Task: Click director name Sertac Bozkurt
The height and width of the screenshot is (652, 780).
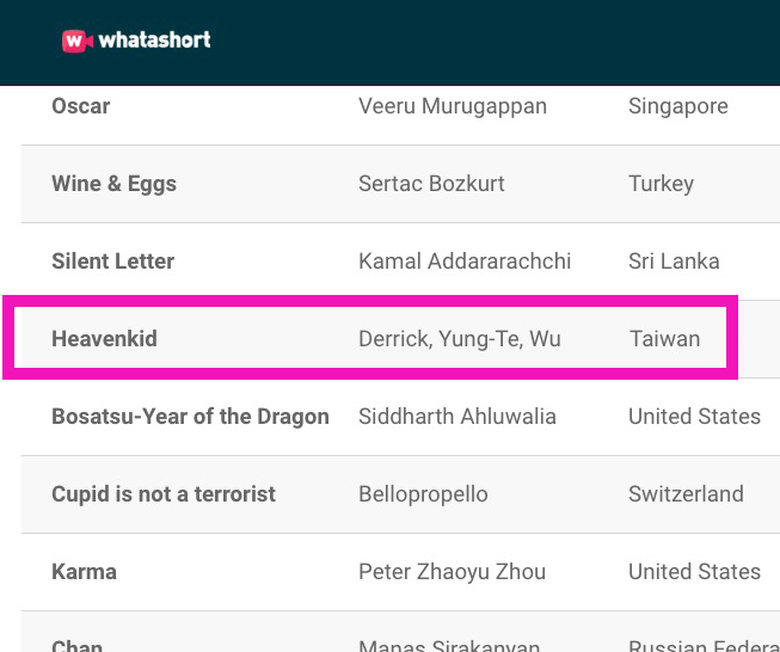Action: [x=431, y=184]
